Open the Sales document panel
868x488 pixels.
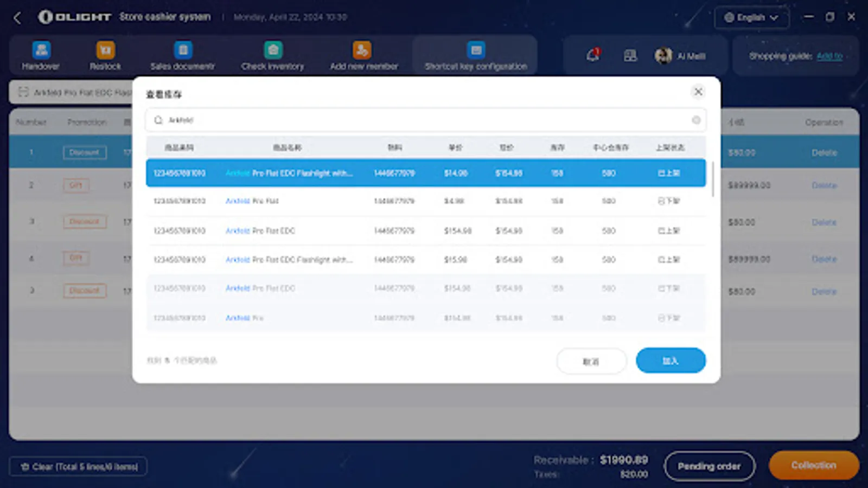click(182, 55)
